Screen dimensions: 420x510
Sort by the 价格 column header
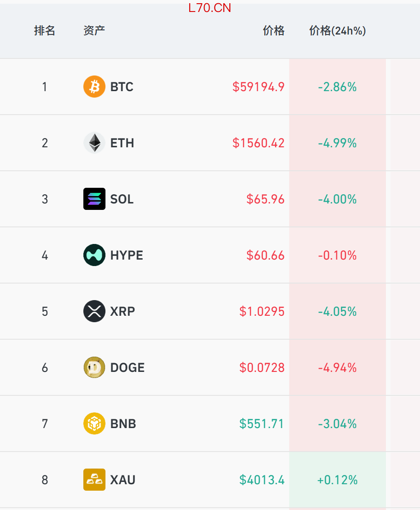274,30
